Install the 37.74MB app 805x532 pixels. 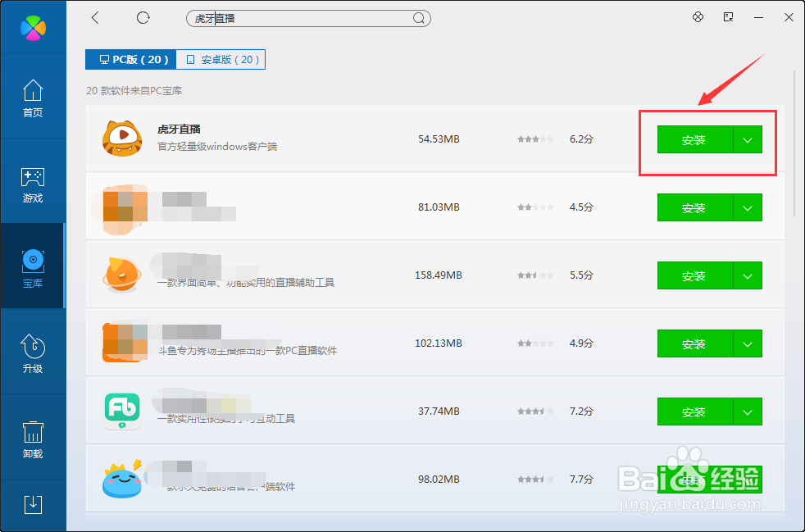pos(695,412)
